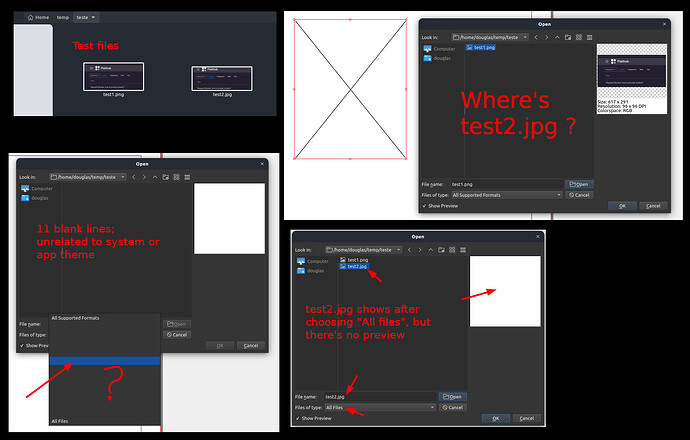The width and height of the screenshot is (690, 440).
Task: Click File name field containing test2.jpg
Action: [x=380, y=397]
